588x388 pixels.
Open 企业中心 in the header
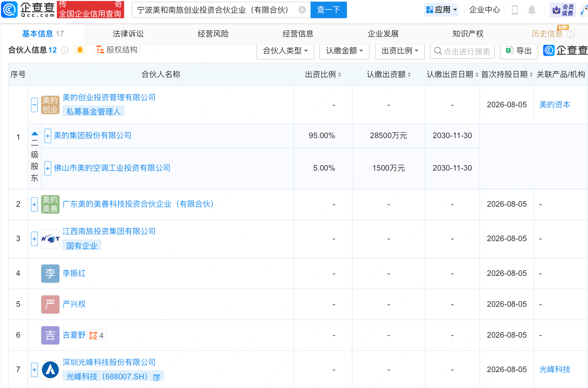point(485,10)
